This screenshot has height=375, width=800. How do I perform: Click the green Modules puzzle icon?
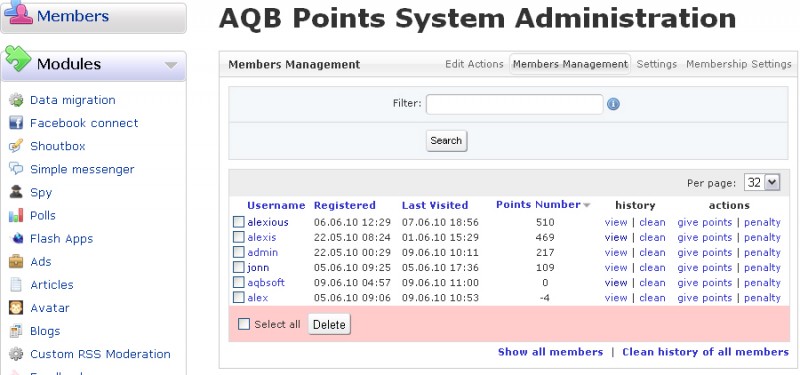[18, 58]
